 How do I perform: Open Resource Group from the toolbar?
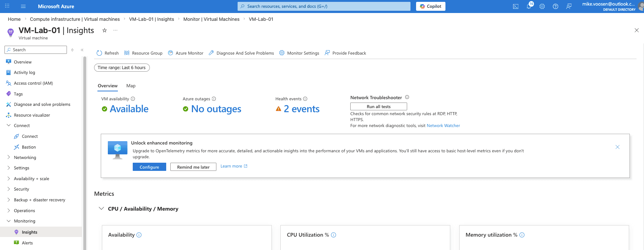(x=143, y=53)
